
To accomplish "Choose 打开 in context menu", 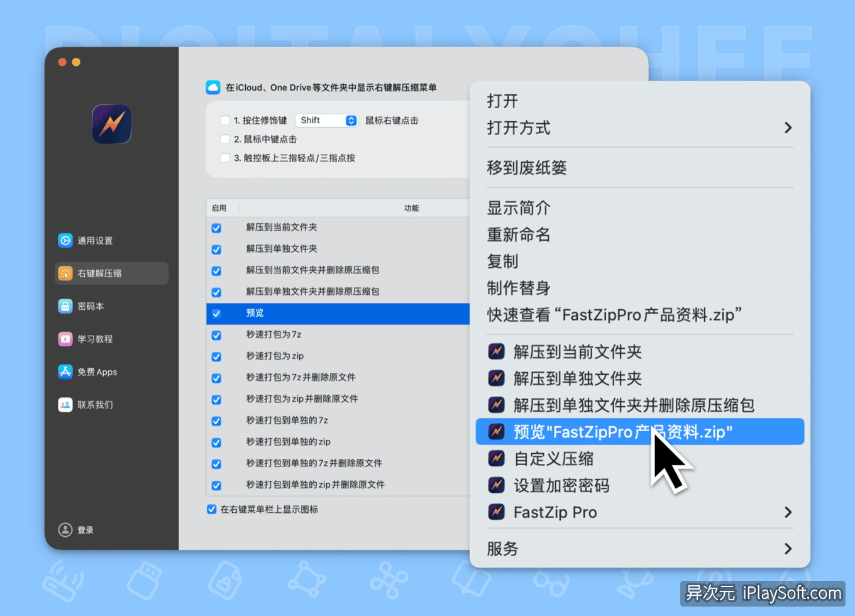I will pos(502,101).
